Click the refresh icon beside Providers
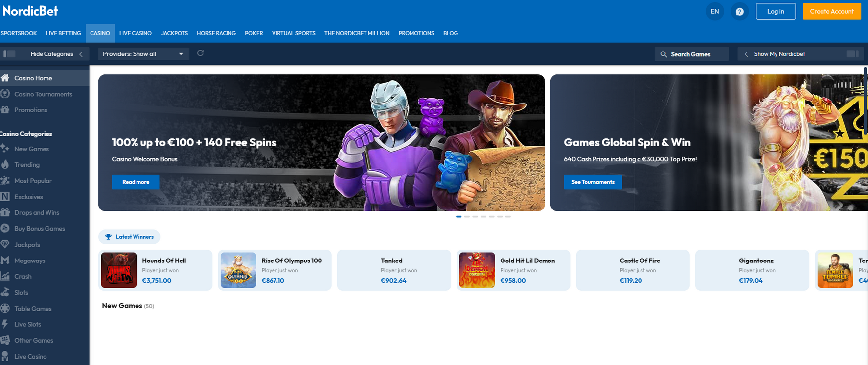The image size is (868, 365). pyautogui.click(x=200, y=53)
